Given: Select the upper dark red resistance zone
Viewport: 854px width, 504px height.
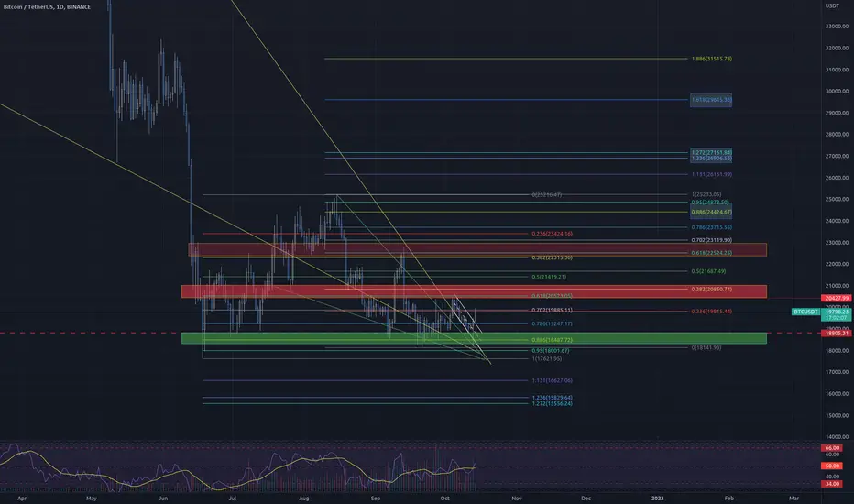Looking at the screenshot, I should pos(477,249).
